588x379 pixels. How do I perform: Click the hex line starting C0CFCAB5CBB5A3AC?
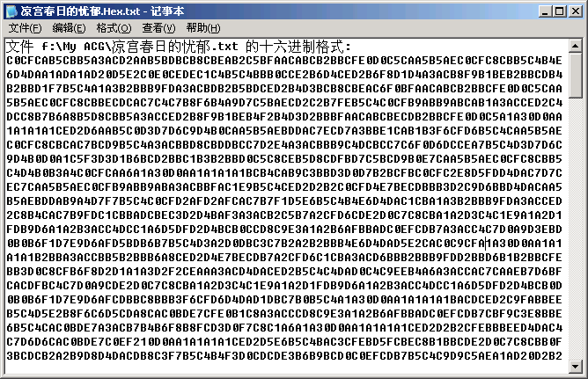pyautogui.click(x=284, y=61)
